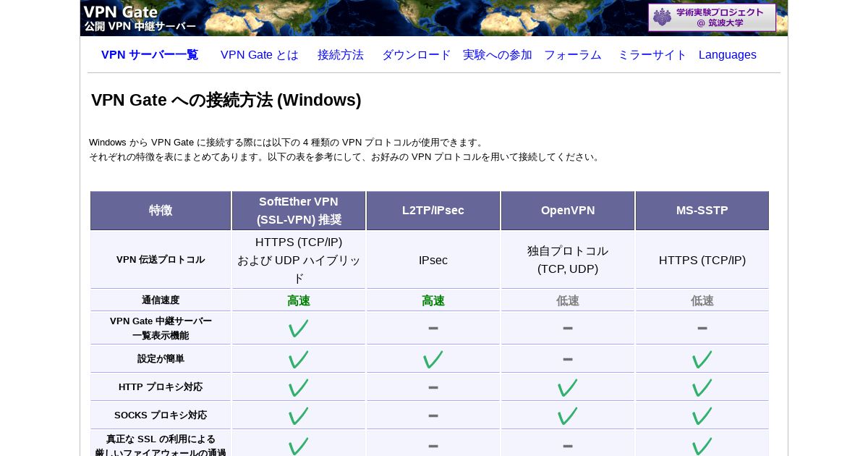
Task: Open VPN サーバー一覧 menu item
Action: pos(150,55)
